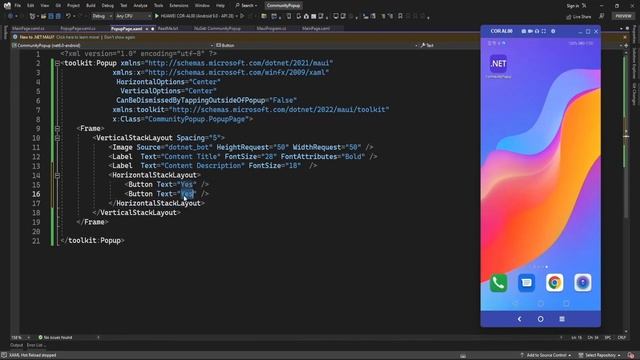Open the Error List panel tab
Viewport: 640px width, 360px height.
click(36, 345)
